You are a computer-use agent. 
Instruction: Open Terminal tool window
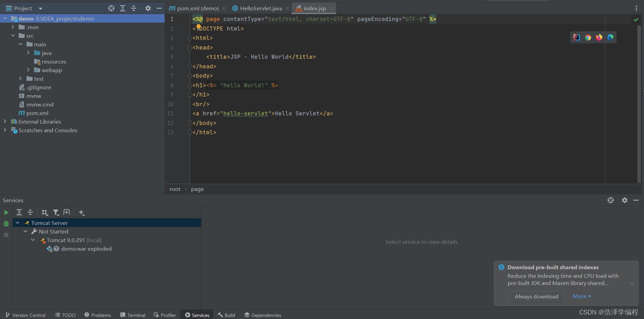point(133,315)
